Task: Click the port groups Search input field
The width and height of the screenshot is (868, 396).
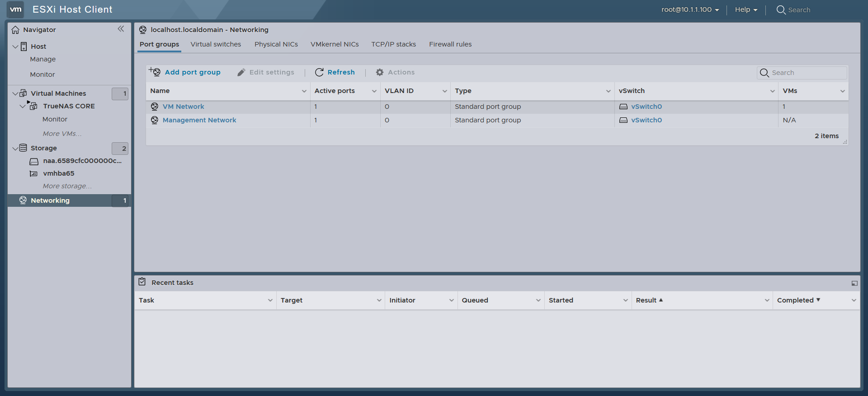Action: (802, 73)
